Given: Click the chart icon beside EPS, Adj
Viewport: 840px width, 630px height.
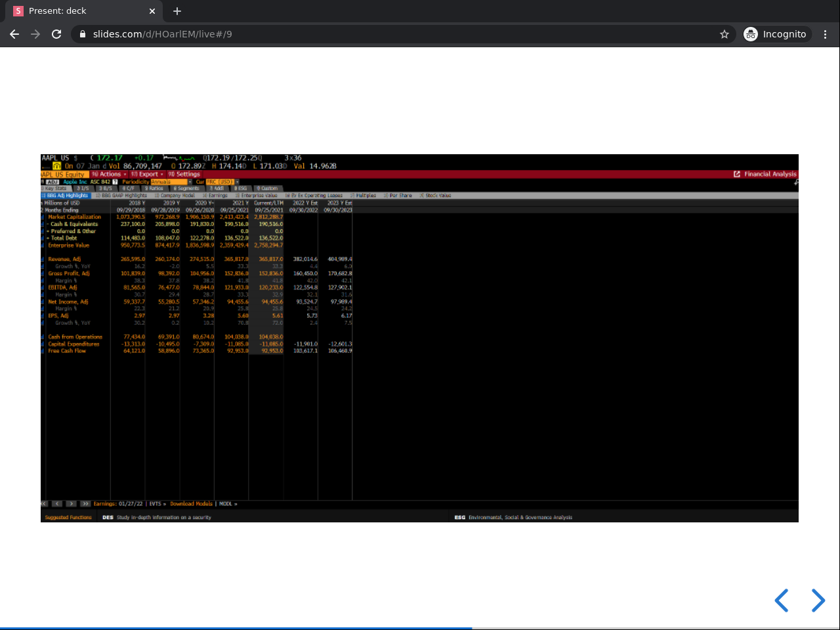Looking at the screenshot, I should pyautogui.click(x=43, y=316).
